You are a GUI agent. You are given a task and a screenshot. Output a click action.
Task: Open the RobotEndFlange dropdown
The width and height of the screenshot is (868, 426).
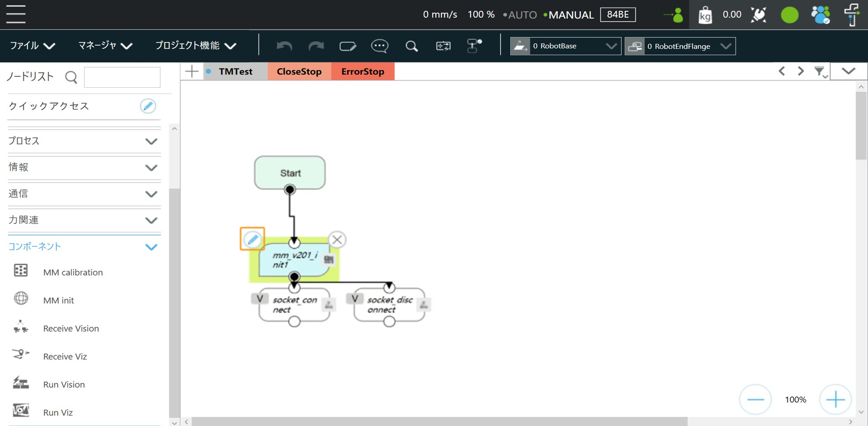click(680, 46)
